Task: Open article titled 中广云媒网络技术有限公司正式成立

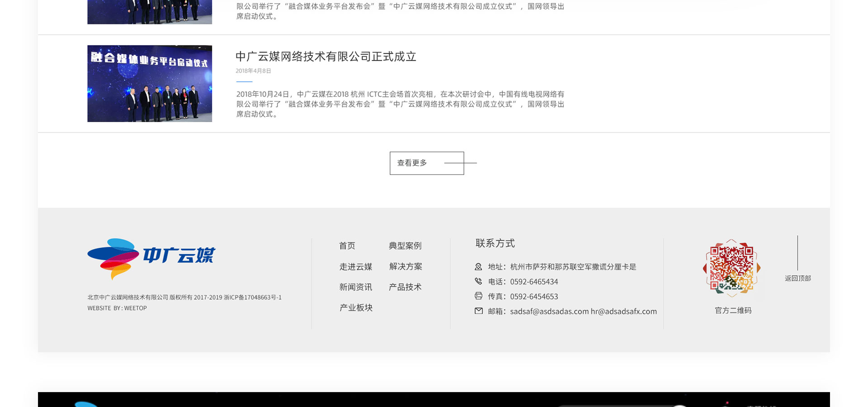Action: tap(325, 57)
